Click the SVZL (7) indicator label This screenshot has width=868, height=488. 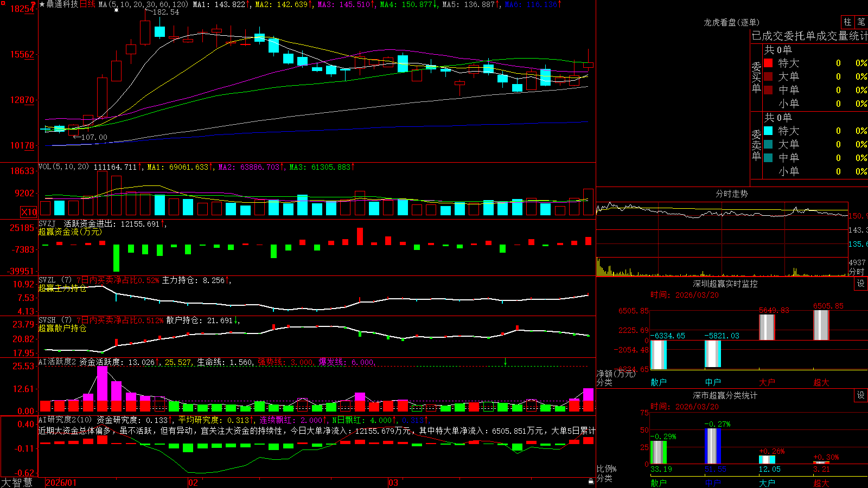coord(55,280)
